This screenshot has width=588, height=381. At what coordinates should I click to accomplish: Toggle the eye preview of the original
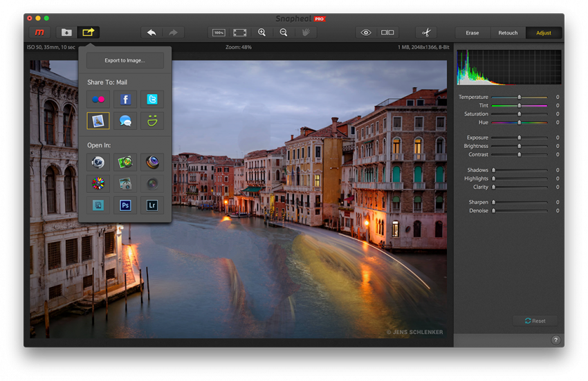pyautogui.click(x=366, y=32)
